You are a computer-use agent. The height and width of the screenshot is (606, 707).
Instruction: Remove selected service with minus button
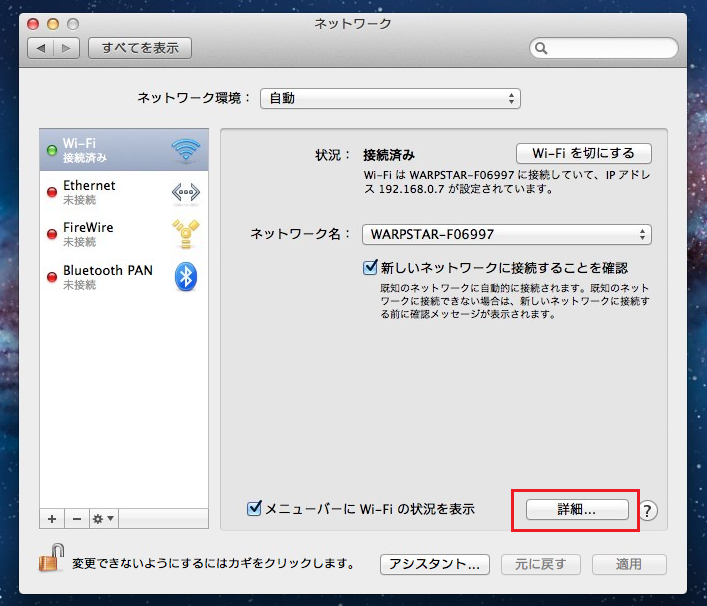pos(76,519)
